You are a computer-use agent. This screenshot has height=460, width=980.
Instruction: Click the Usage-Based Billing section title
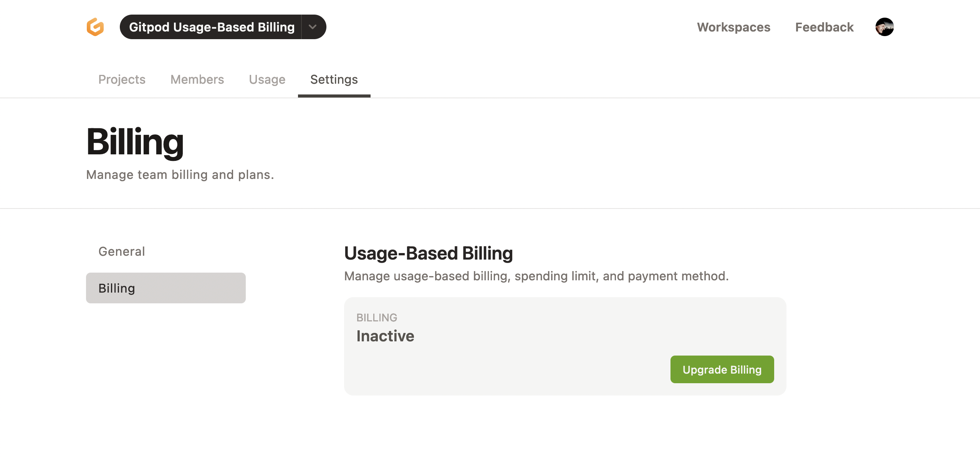pyautogui.click(x=428, y=253)
